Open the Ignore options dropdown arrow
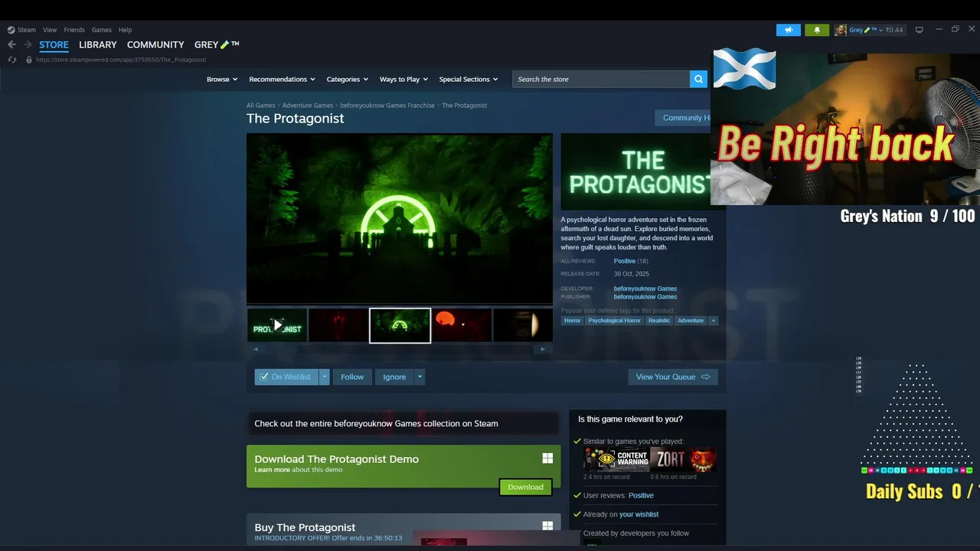 pos(420,377)
